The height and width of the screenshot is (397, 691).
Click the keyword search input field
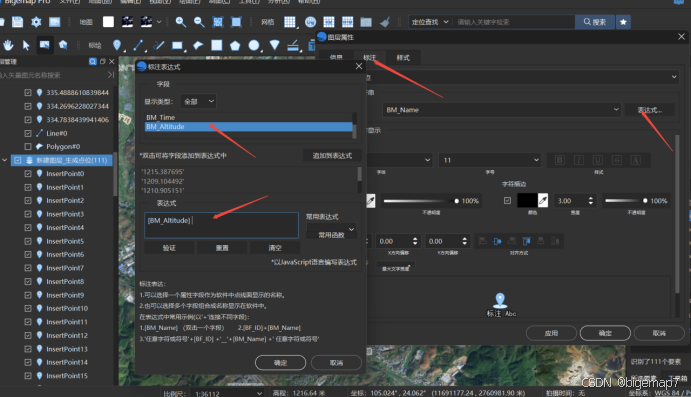514,22
